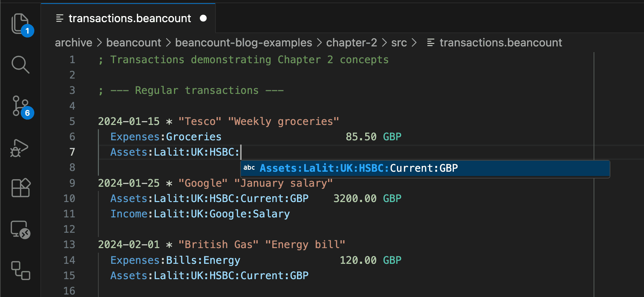Click the abc word-suggestion icon in the completion popup
Screen dimensions: 644x297
point(249,168)
